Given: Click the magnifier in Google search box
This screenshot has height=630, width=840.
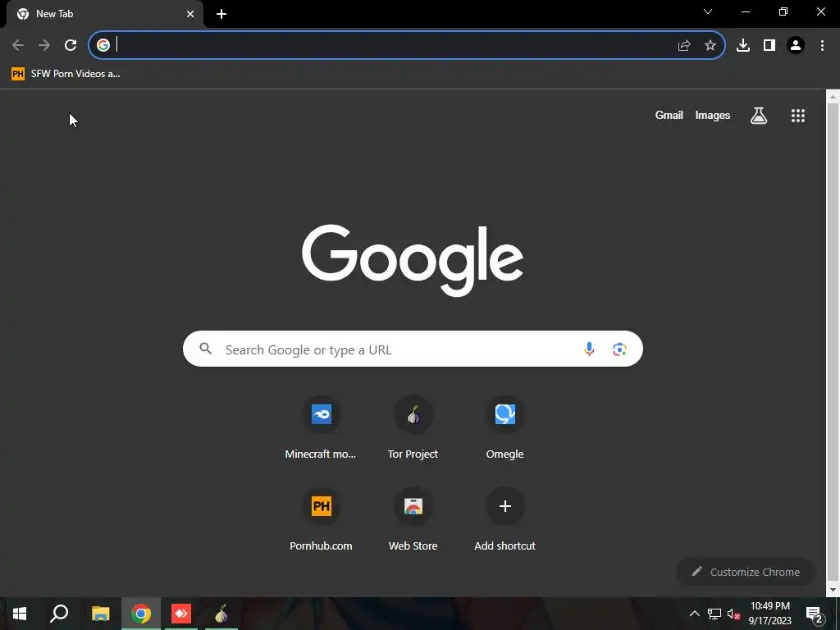Looking at the screenshot, I should pos(205,349).
